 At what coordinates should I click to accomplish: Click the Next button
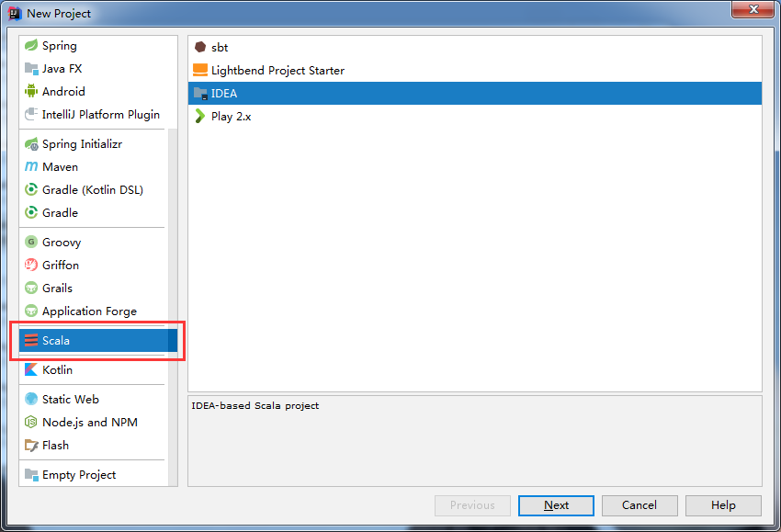tap(556, 505)
